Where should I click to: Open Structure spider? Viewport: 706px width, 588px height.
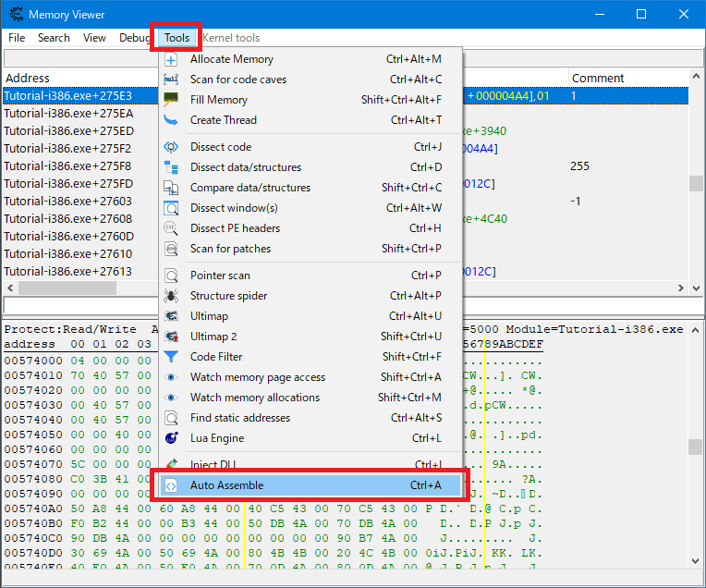pyautogui.click(x=310, y=296)
